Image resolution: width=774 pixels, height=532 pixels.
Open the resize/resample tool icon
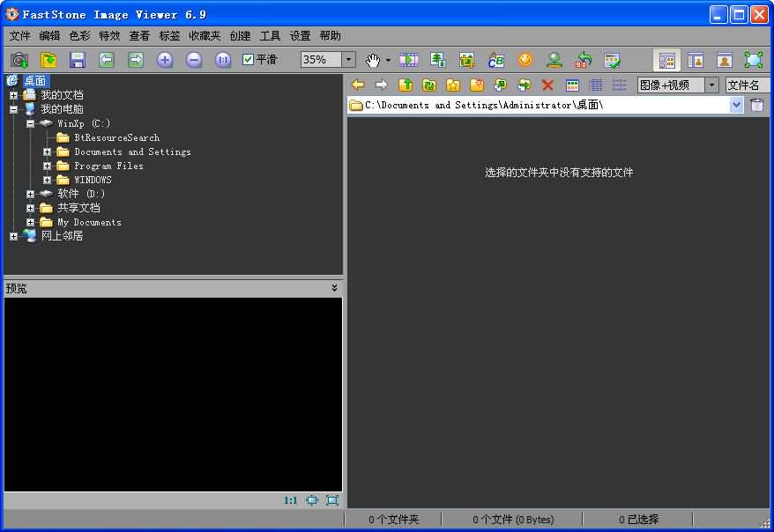(438, 60)
